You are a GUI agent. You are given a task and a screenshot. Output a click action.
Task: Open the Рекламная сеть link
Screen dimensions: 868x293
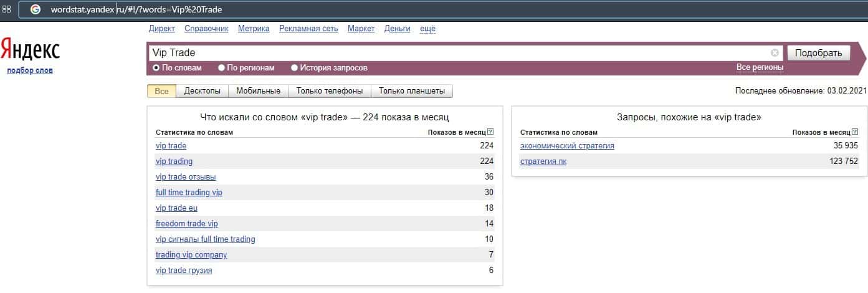click(308, 29)
